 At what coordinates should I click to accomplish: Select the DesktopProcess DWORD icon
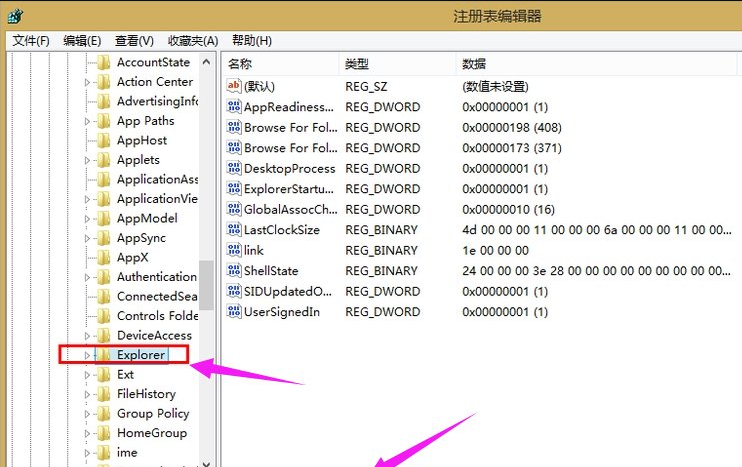235,168
